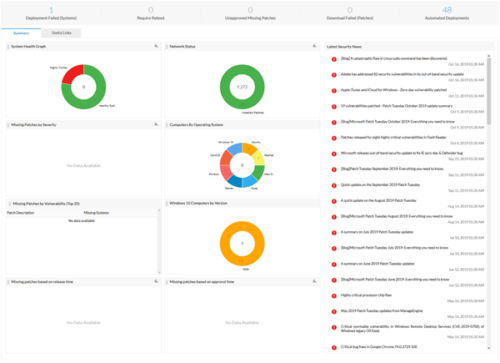Open Google Chrome critical bug fixes news
This screenshot has width=500, height=363.
[379, 347]
